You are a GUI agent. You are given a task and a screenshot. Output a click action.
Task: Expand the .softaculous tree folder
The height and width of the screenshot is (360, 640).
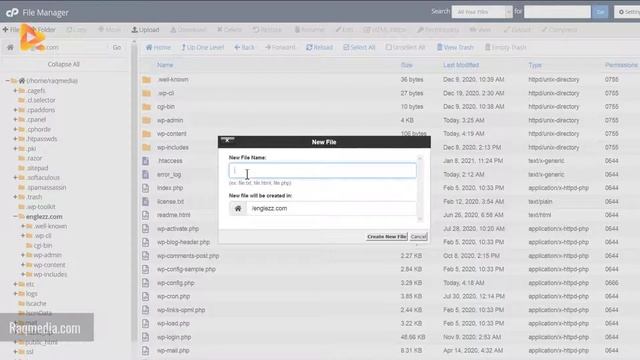(15, 178)
